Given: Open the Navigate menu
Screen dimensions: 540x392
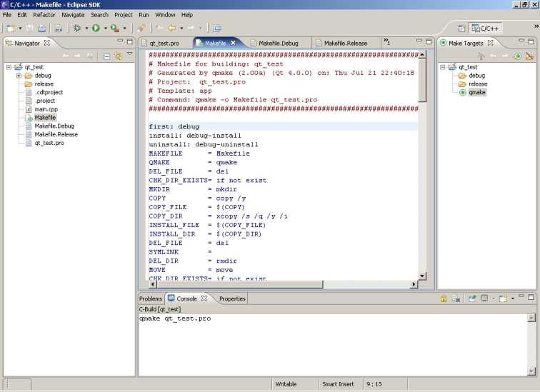Looking at the screenshot, I should click(x=73, y=15).
